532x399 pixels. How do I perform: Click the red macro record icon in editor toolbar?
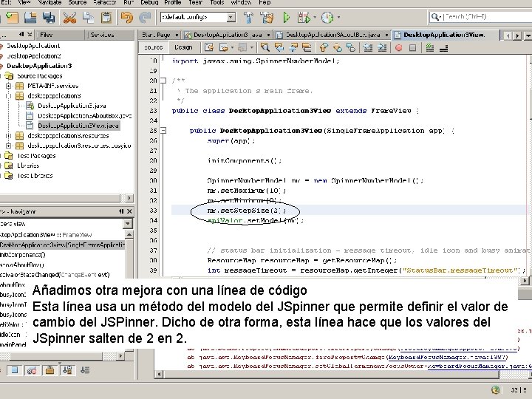click(x=400, y=47)
